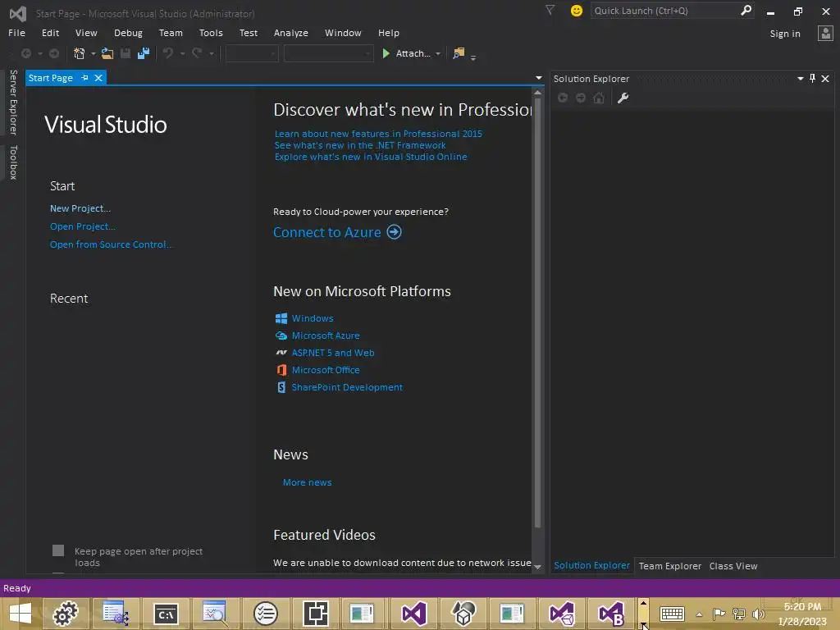The width and height of the screenshot is (840, 630).
Task: Open the Team menu
Action: click(x=171, y=33)
